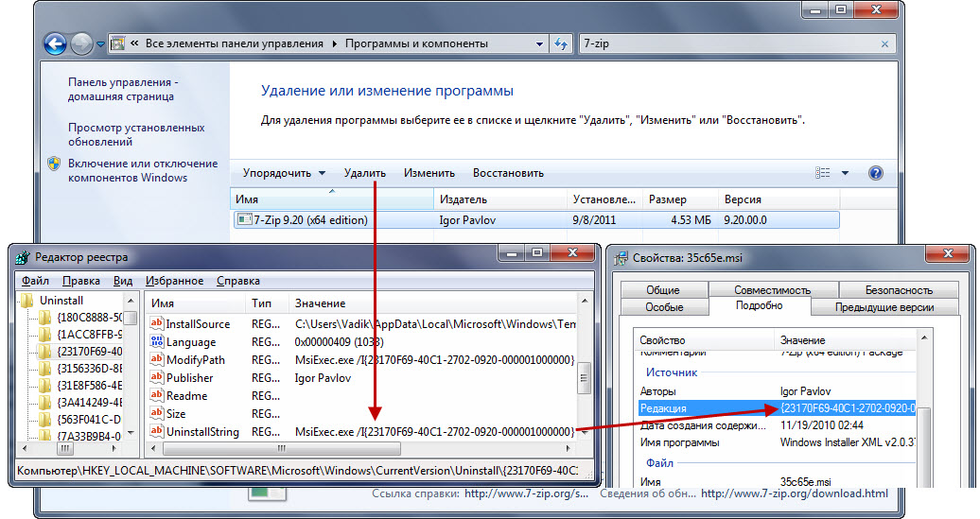Screen dimensions: 980x519
Task: Click binary icon of Language value
Action: click(157, 341)
